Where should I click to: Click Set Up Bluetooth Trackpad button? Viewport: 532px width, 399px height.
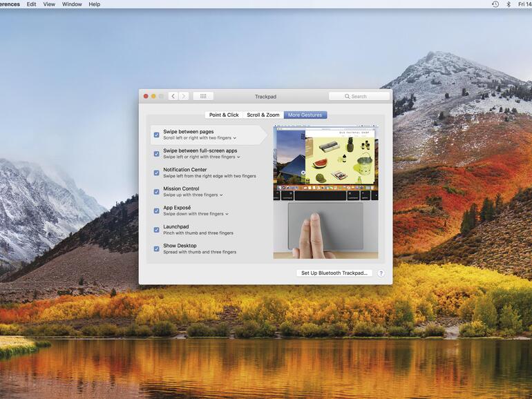(334, 273)
